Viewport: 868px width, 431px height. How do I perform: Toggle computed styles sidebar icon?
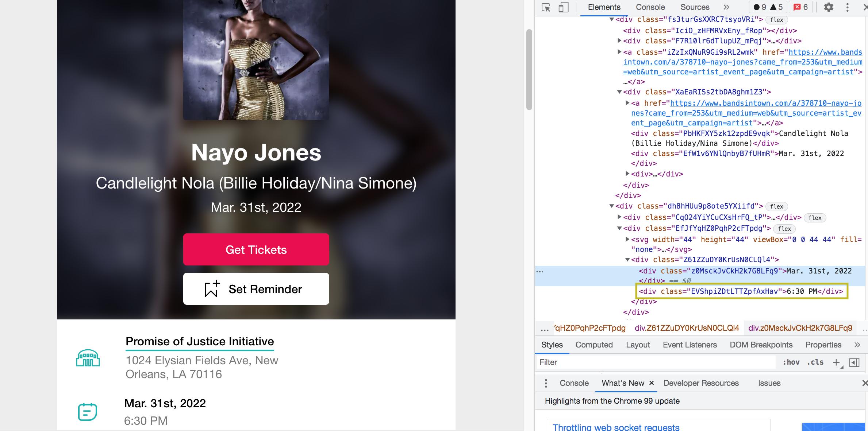[x=854, y=362]
